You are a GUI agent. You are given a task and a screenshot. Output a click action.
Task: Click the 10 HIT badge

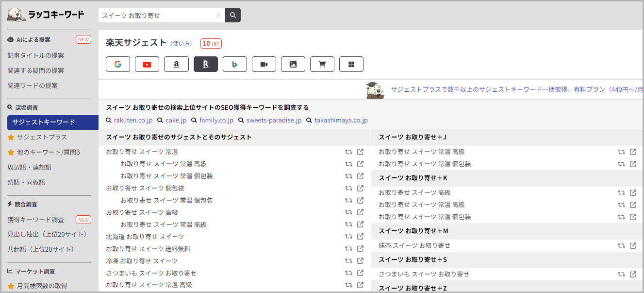211,44
